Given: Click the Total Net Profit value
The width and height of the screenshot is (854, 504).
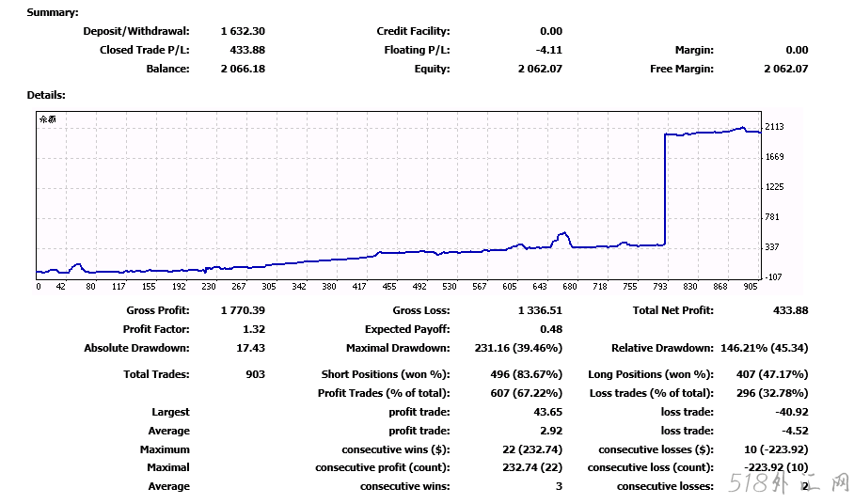Looking at the screenshot, I should coord(790,310).
